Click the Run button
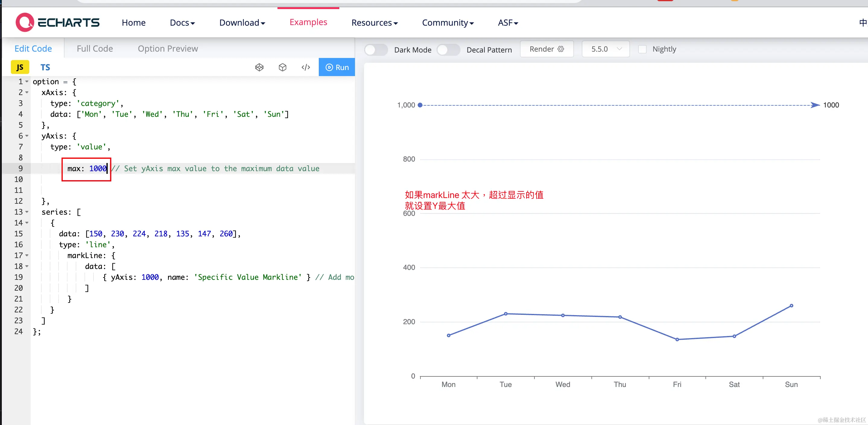Image resolution: width=868 pixels, height=425 pixels. point(337,67)
